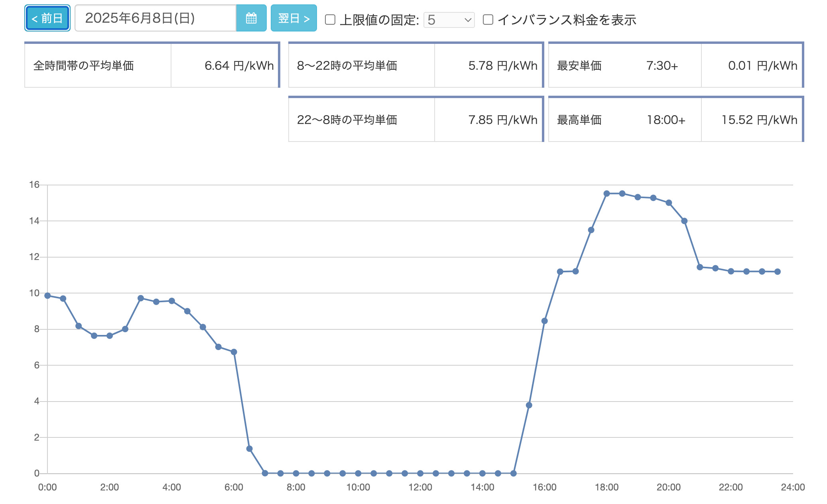Enable the インバランス料金を表示 checkbox
Screen dimensions: 827x504
(x=488, y=20)
